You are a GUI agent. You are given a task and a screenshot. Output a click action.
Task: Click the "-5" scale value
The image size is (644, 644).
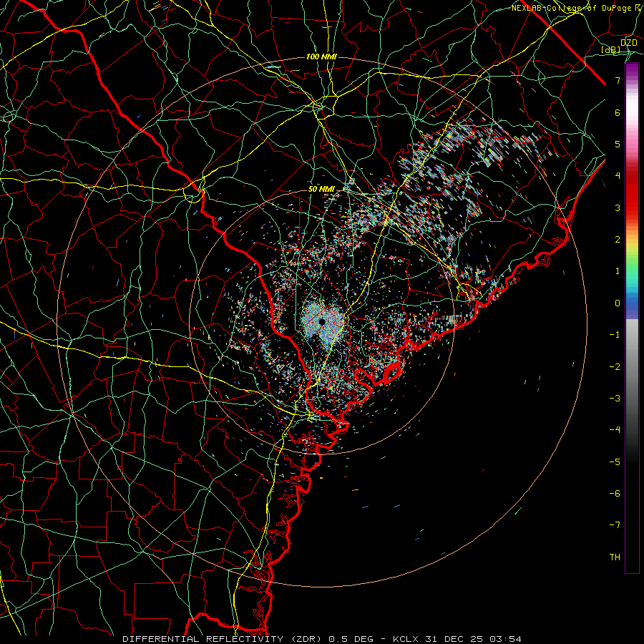[x=615, y=462]
